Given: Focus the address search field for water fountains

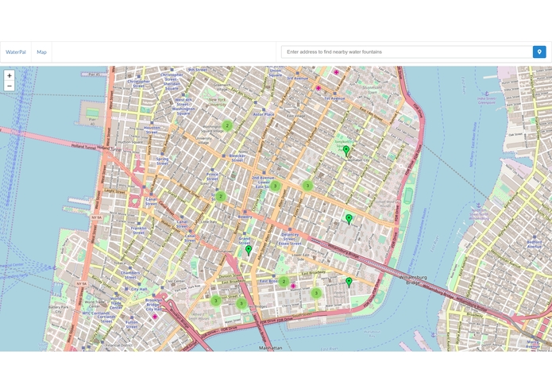Looking at the screenshot, I should click(x=407, y=52).
